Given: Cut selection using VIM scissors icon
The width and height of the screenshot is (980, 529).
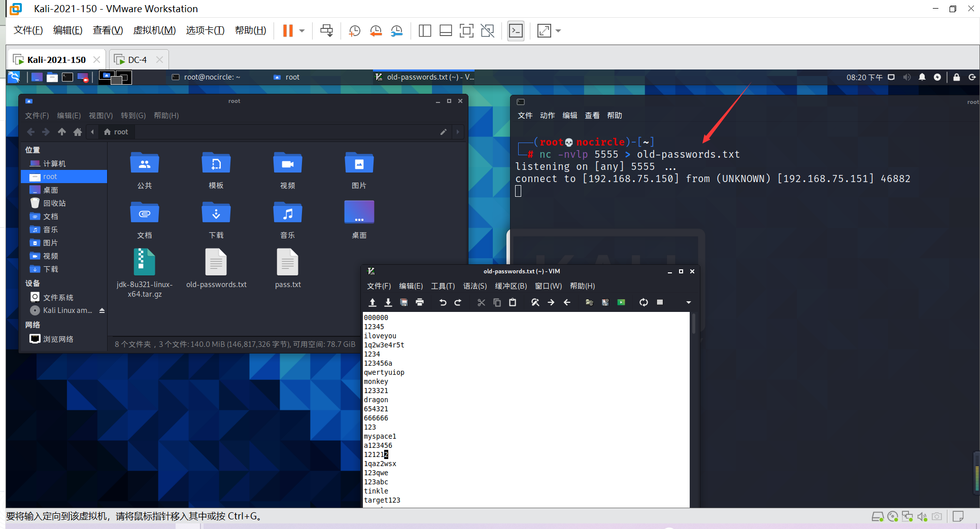Looking at the screenshot, I should [481, 302].
